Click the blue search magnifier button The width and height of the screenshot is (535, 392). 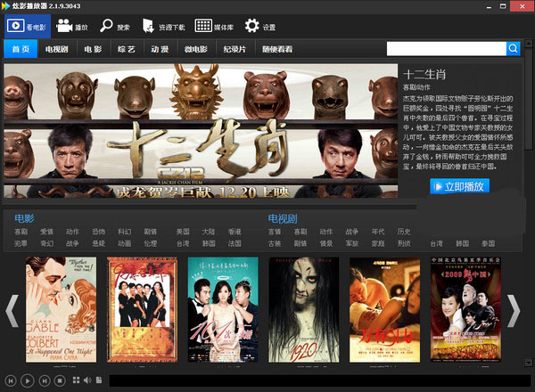[x=514, y=49]
